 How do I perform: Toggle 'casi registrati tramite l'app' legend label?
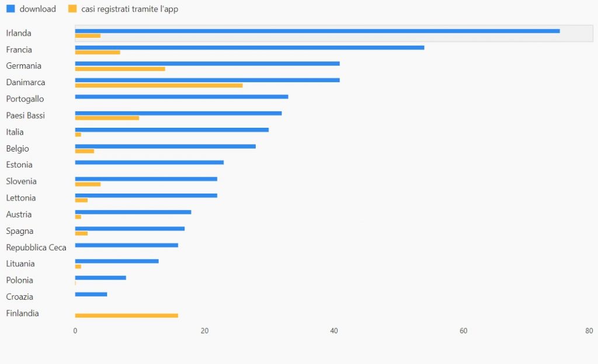click(x=138, y=9)
